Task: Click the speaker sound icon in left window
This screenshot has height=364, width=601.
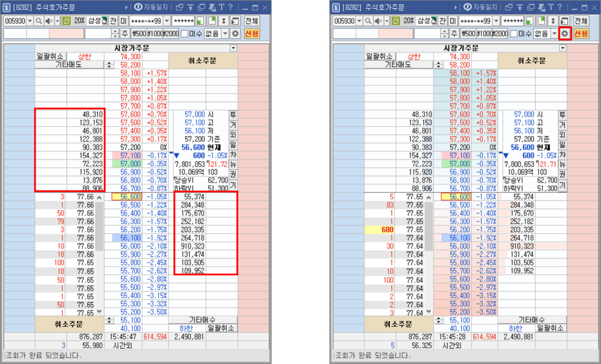Action: tap(49, 21)
